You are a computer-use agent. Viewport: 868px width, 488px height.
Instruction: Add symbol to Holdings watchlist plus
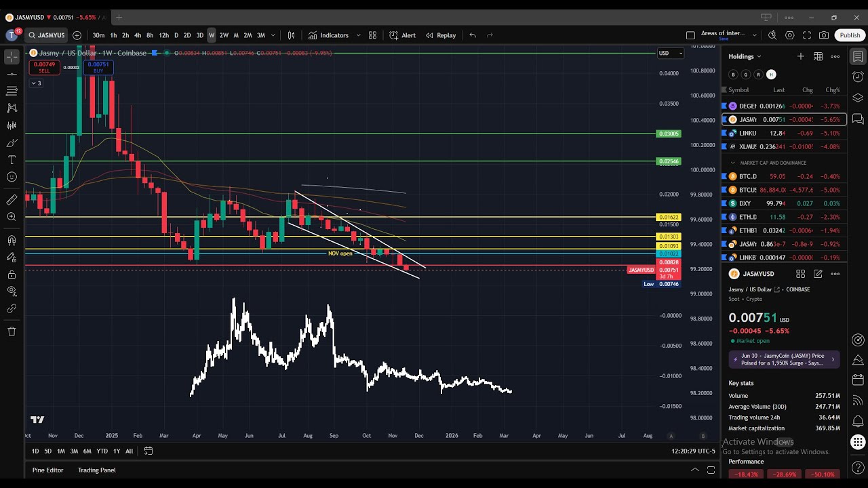click(x=801, y=56)
